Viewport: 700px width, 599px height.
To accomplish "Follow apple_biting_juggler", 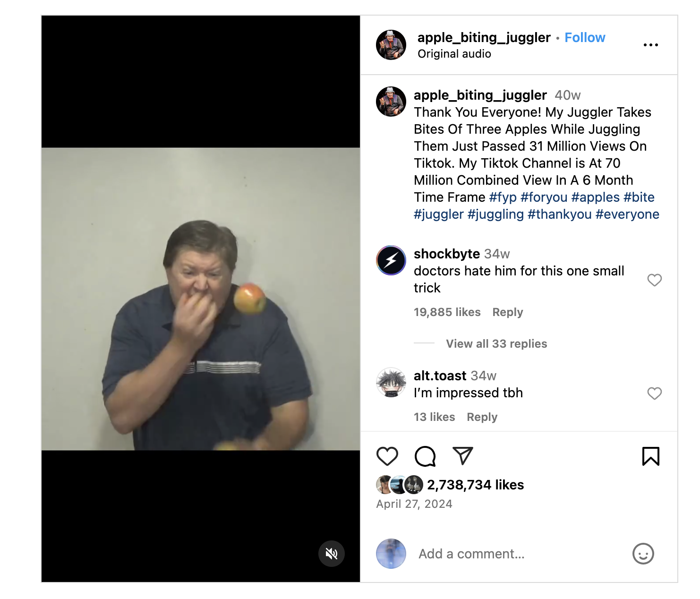I will click(585, 38).
